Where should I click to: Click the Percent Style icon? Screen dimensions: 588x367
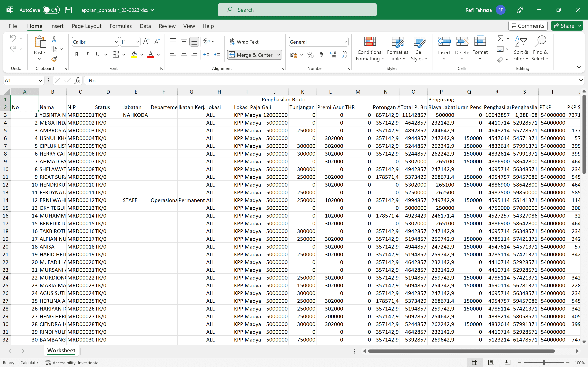tap(310, 55)
